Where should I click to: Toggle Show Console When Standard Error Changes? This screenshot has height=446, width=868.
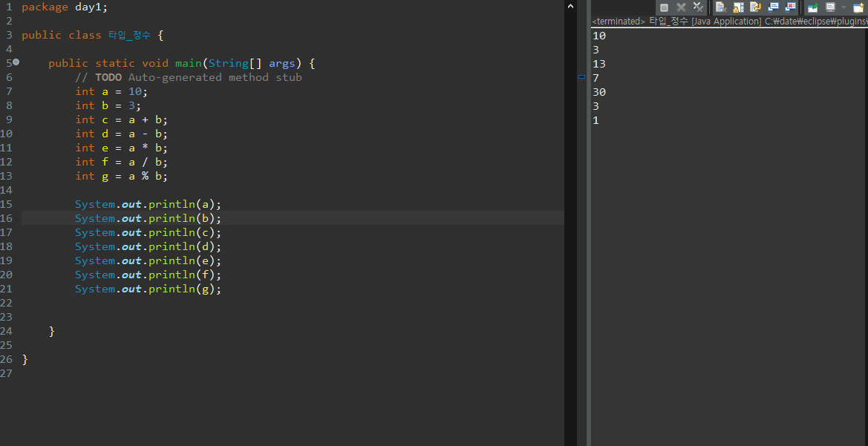(x=791, y=7)
